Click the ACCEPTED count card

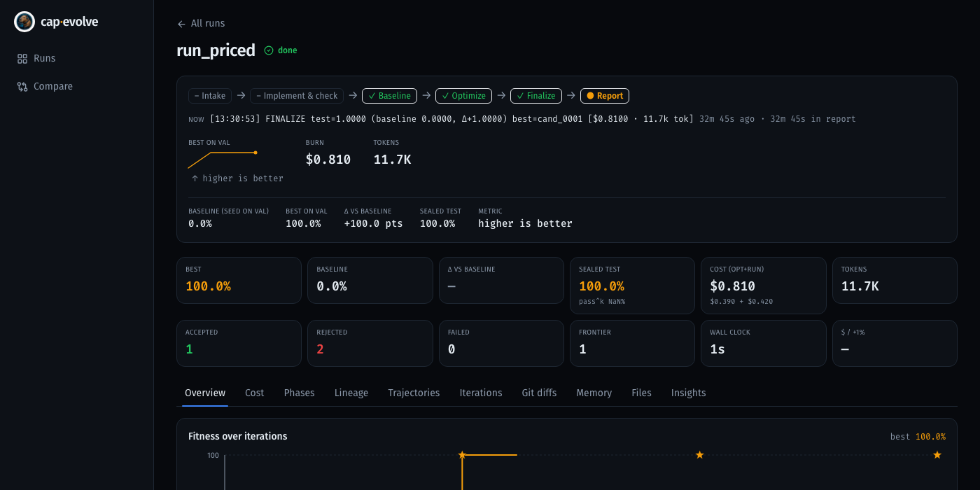[239, 343]
